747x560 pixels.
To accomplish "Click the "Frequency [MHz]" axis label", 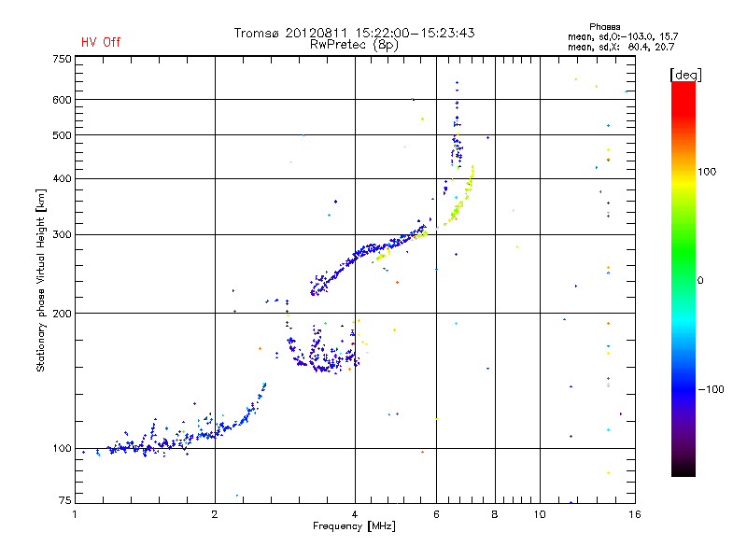I will [x=354, y=526].
